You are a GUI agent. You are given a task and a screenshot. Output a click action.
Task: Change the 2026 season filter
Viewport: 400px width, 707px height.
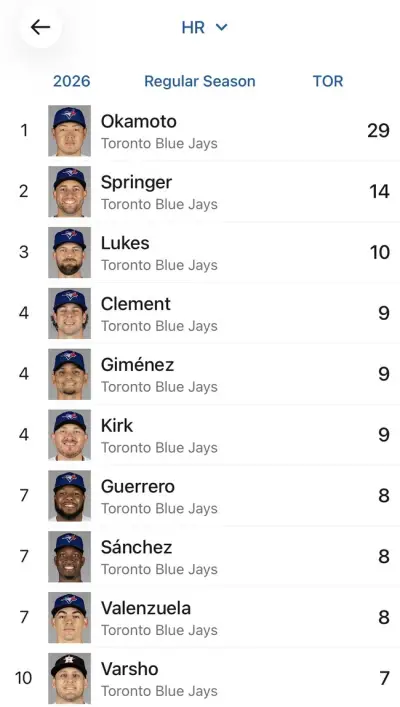72,81
